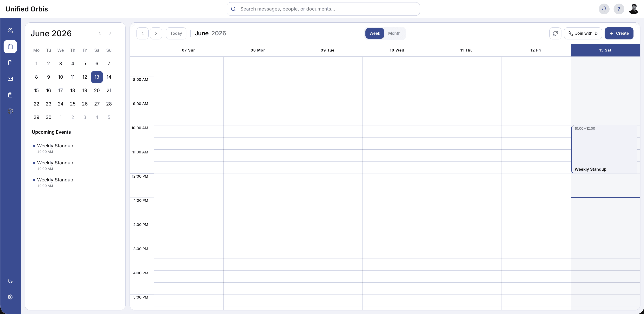The width and height of the screenshot is (644, 314).
Task: Select the 10 Wed column header
Action: (397, 50)
